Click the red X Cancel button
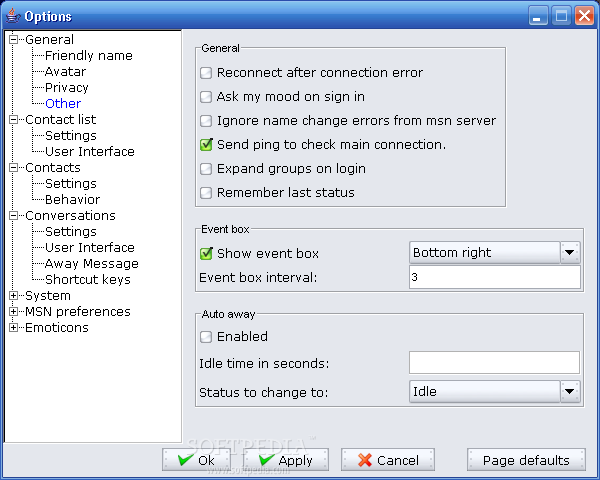The height and width of the screenshot is (480, 600). click(x=388, y=460)
